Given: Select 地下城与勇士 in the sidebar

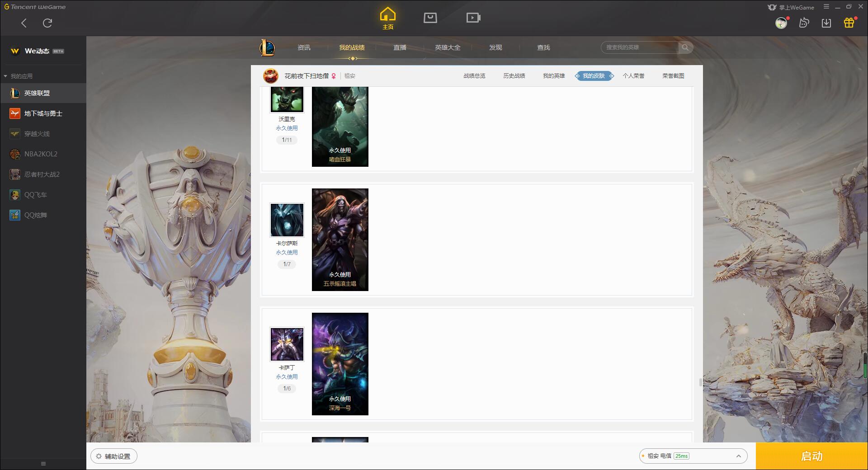Looking at the screenshot, I should [43, 113].
